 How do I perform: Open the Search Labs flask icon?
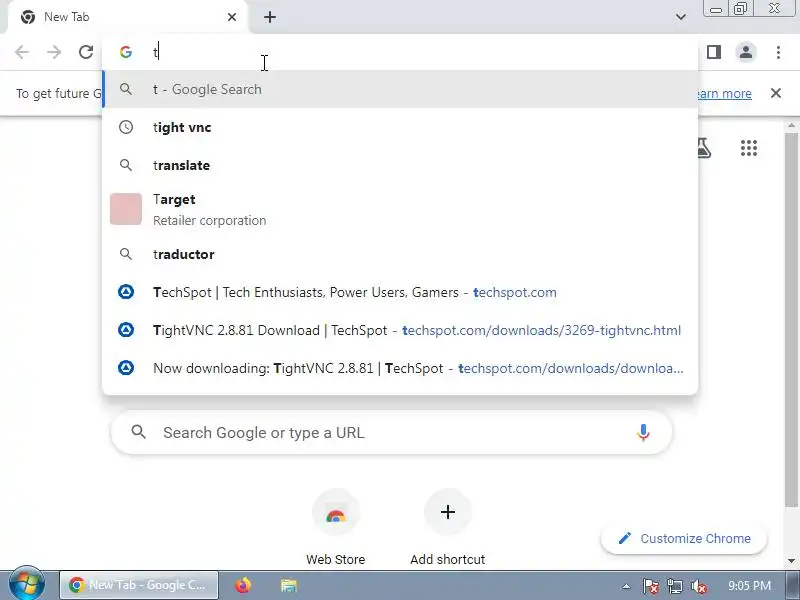click(x=704, y=148)
